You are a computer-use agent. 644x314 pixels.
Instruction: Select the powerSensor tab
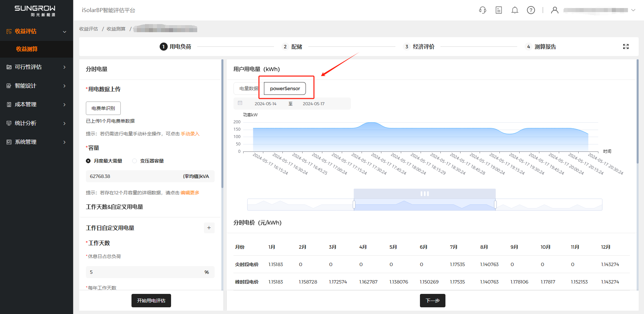285,88
